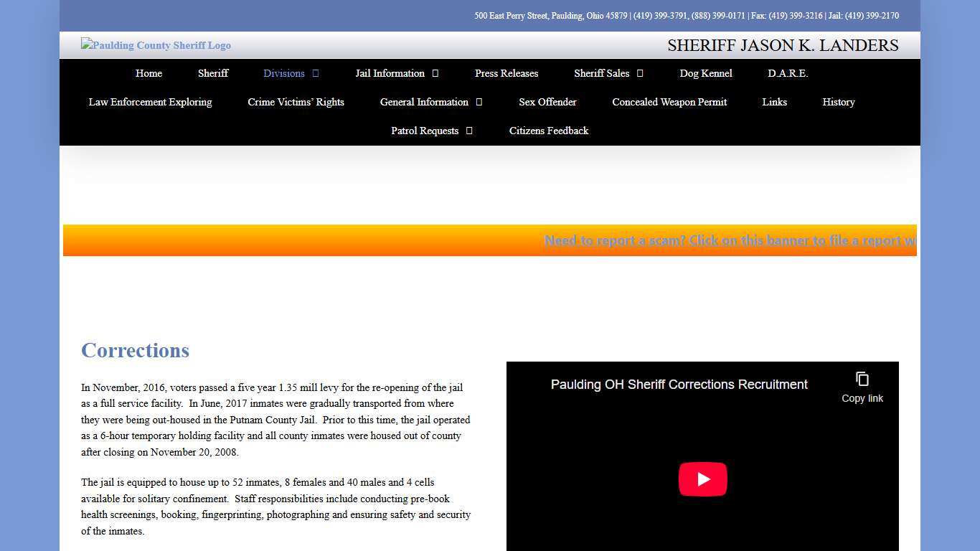The width and height of the screenshot is (980, 551).
Task: Expand the Sheriff Sales submenu arrow
Action: pyautogui.click(x=640, y=74)
